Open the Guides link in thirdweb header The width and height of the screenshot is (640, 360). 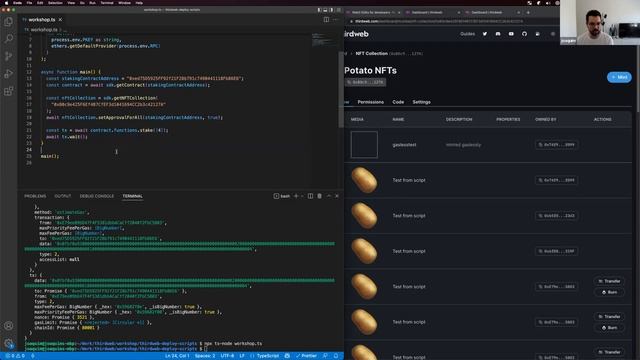[467, 34]
